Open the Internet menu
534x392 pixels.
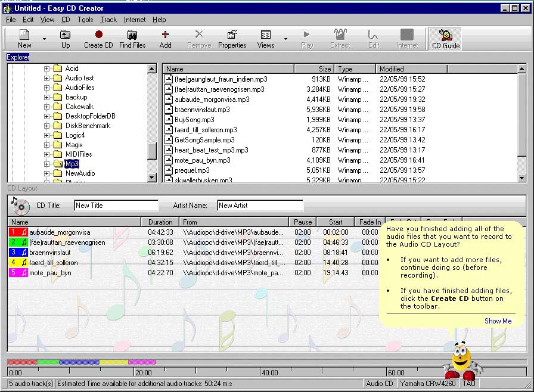point(135,20)
